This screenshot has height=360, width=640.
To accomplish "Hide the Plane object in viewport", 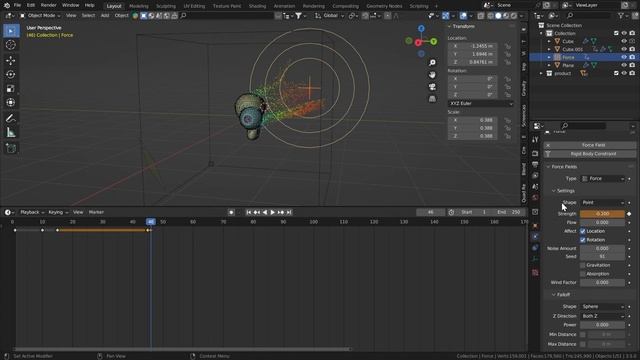I will [x=624, y=65].
